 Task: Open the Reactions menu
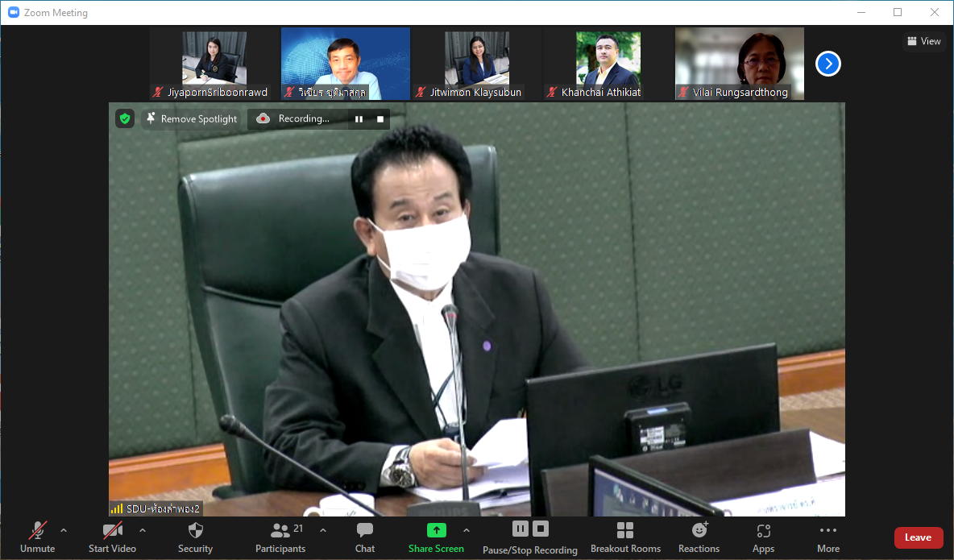pyautogui.click(x=699, y=537)
